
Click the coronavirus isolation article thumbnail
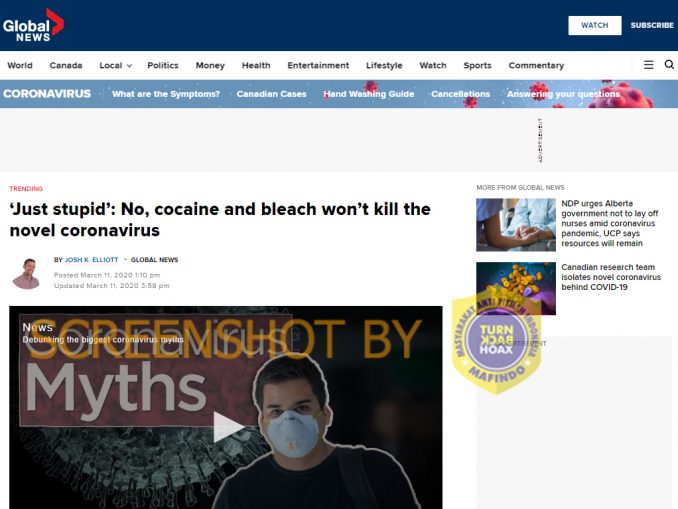tap(516, 288)
